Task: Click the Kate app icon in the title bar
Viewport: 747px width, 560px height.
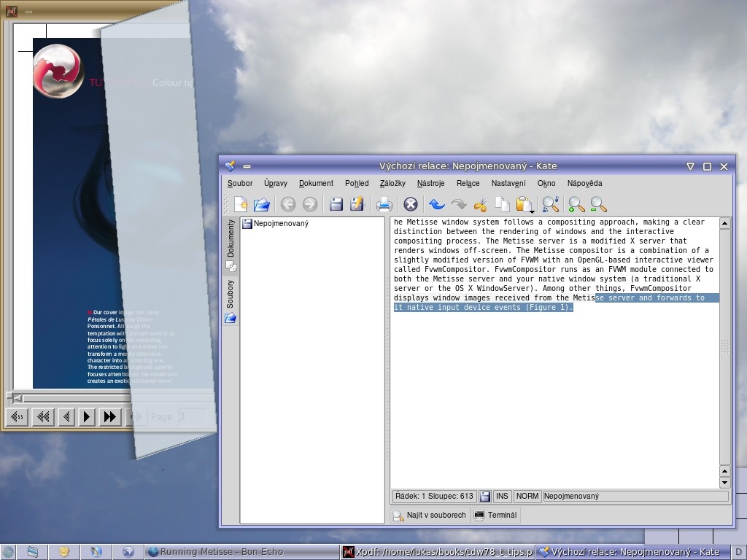Action: (230, 166)
